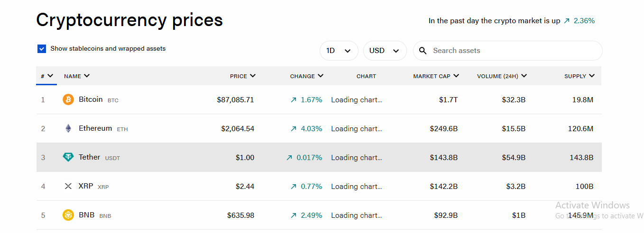
Task: Open the Tether asset link
Action: tap(90, 157)
